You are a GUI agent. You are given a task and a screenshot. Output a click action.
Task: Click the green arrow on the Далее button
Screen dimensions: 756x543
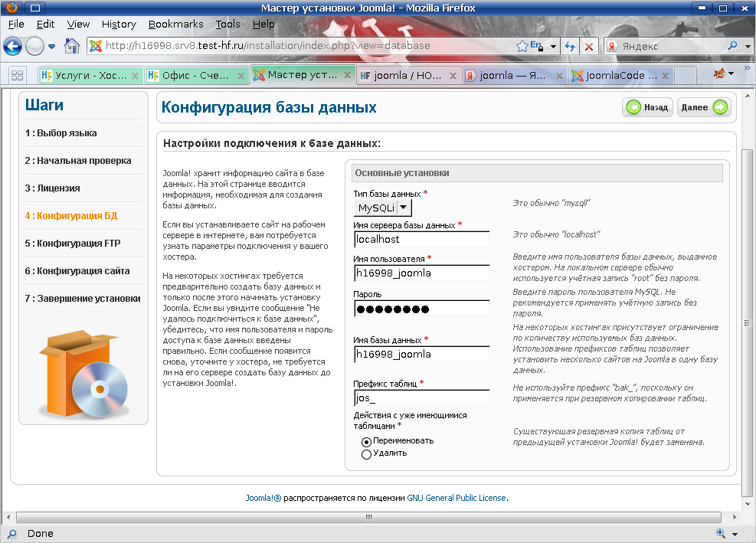tap(720, 107)
